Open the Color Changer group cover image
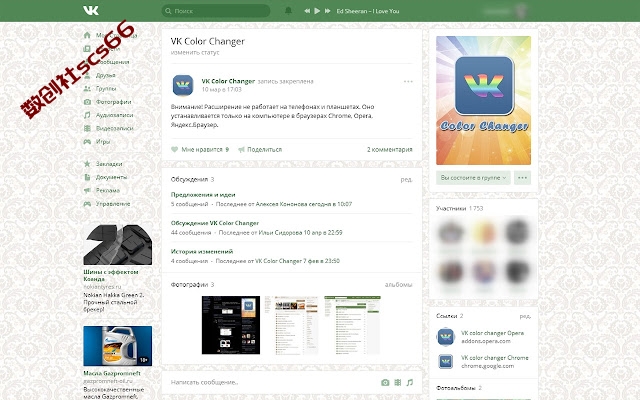The width and height of the screenshot is (640, 400). click(483, 100)
